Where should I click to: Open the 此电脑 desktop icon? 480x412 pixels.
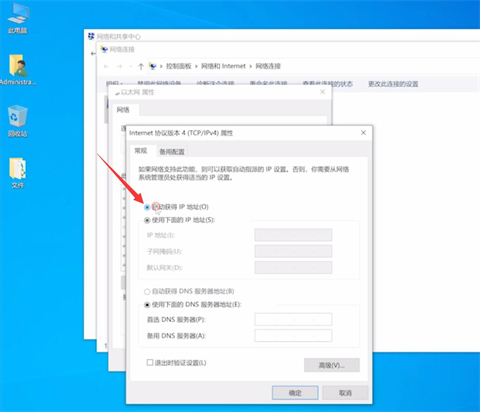[x=18, y=18]
